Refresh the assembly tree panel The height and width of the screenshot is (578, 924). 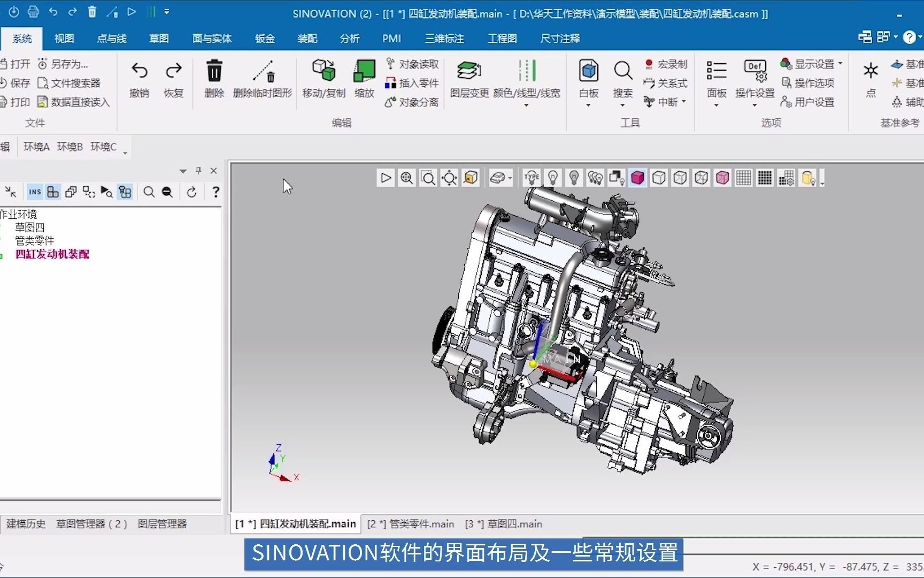(x=191, y=192)
